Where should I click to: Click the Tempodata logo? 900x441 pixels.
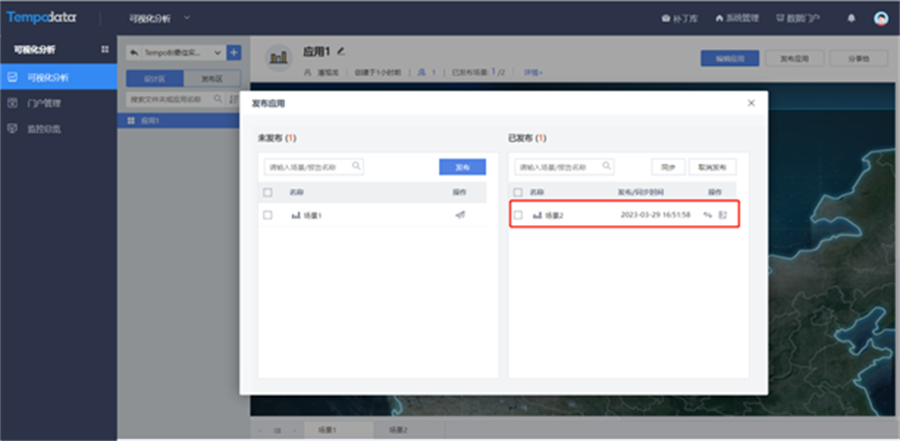click(x=42, y=18)
